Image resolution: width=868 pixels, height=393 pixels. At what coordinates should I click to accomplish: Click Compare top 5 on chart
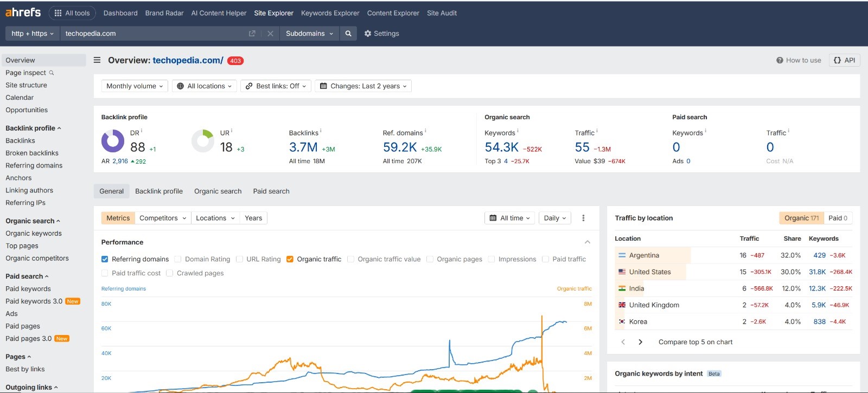695,342
